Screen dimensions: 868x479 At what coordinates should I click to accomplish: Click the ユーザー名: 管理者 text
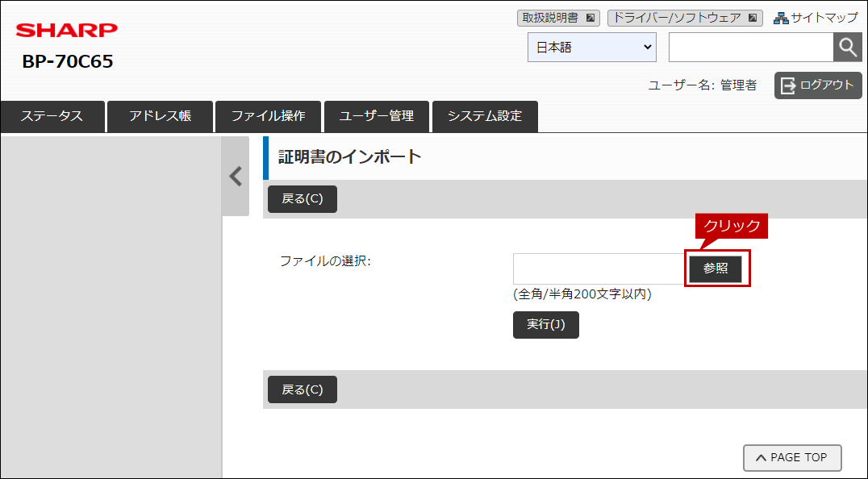click(x=703, y=85)
